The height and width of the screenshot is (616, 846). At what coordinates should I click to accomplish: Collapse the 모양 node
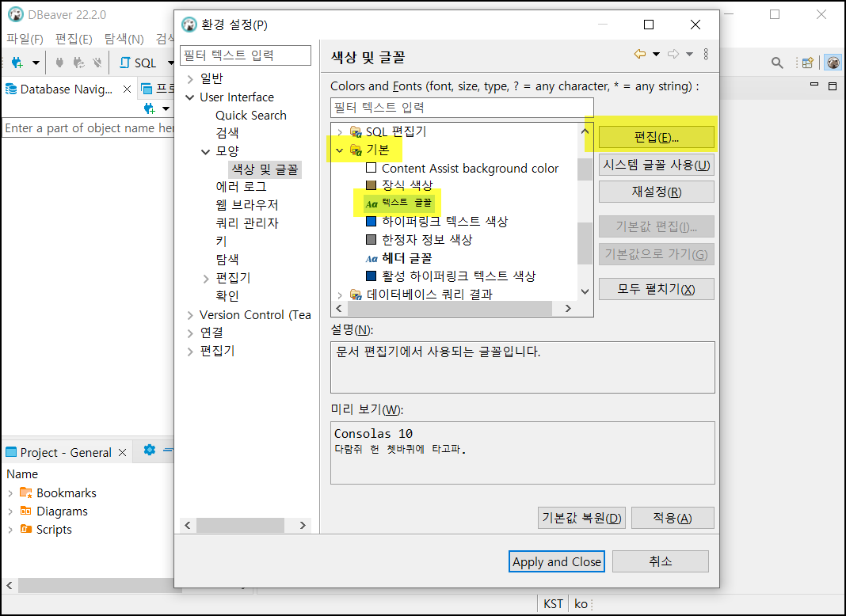tap(206, 152)
